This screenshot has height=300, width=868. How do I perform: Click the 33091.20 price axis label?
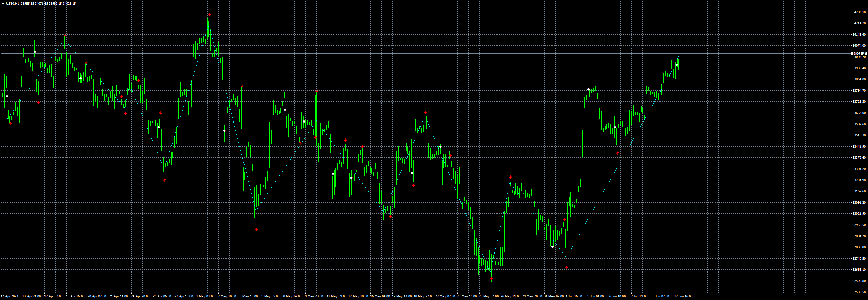coord(859,203)
